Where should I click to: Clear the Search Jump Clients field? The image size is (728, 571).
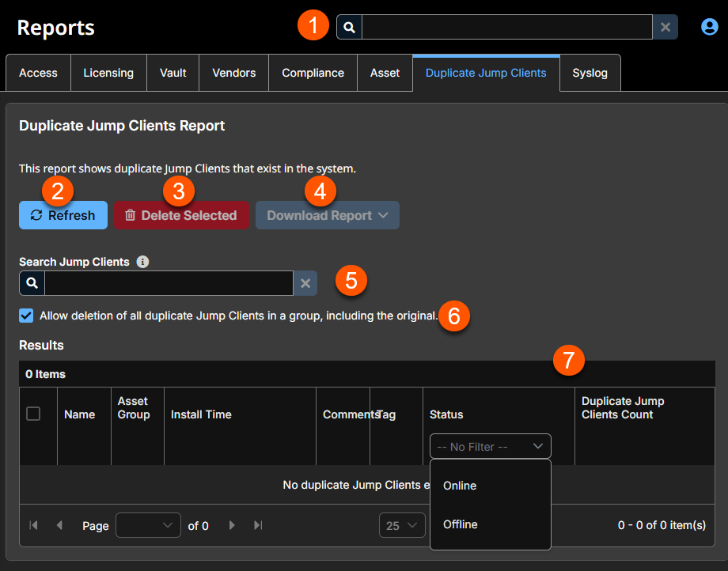click(x=305, y=283)
